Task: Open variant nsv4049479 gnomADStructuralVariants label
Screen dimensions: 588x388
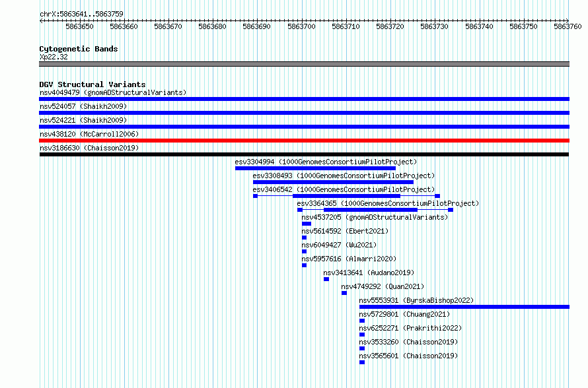Action: 113,92
